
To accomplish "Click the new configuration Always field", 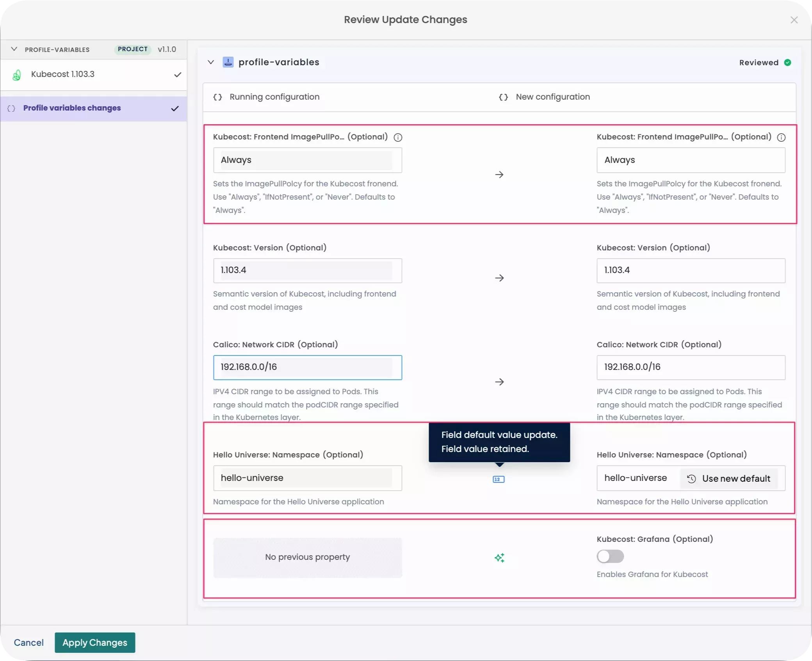I will tap(691, 160).
